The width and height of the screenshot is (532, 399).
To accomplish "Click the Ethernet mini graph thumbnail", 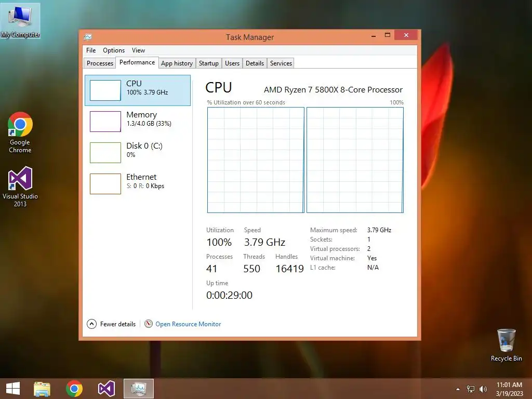I will point(105,184).
